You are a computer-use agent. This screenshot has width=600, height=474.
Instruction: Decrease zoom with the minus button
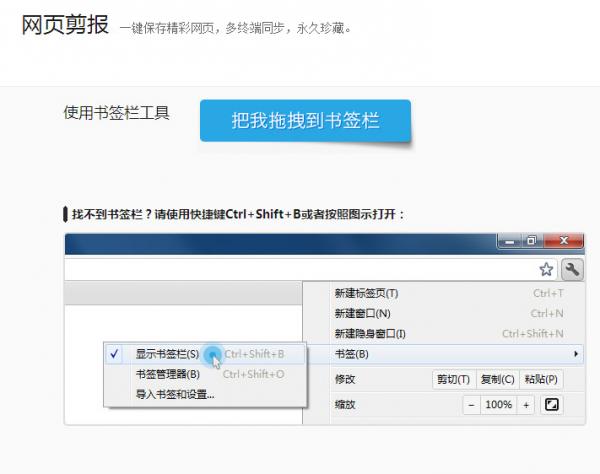(471, 405)
